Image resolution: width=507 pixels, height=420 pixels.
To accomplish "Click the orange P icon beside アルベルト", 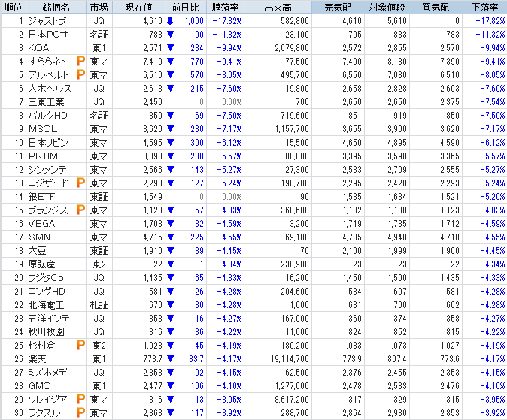I will [x=80, y=74].
